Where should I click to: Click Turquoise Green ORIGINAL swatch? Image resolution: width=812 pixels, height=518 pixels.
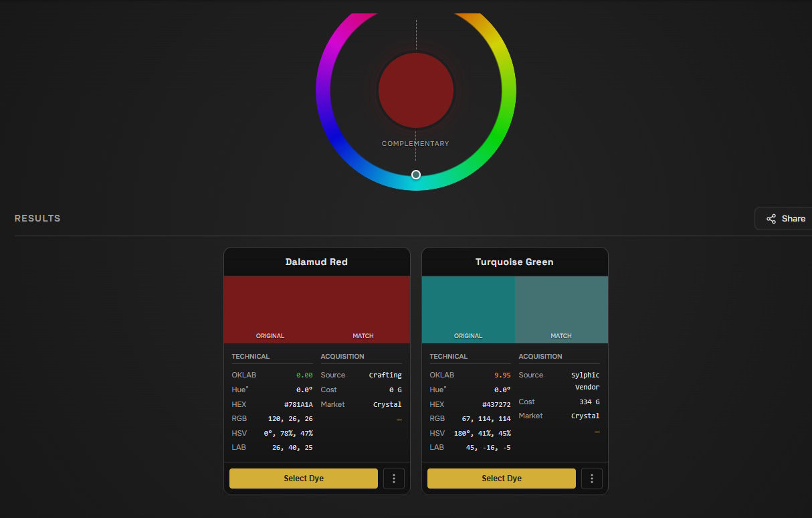(468, 309)
